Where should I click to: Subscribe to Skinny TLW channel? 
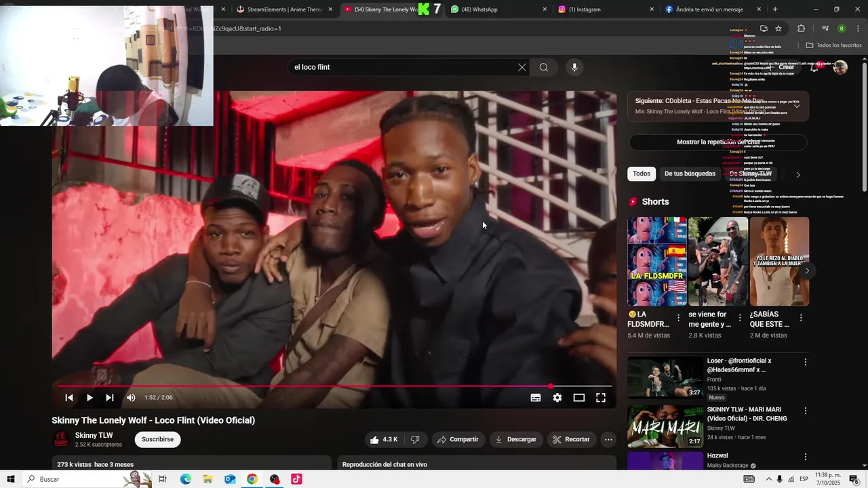tap(157, 439)
